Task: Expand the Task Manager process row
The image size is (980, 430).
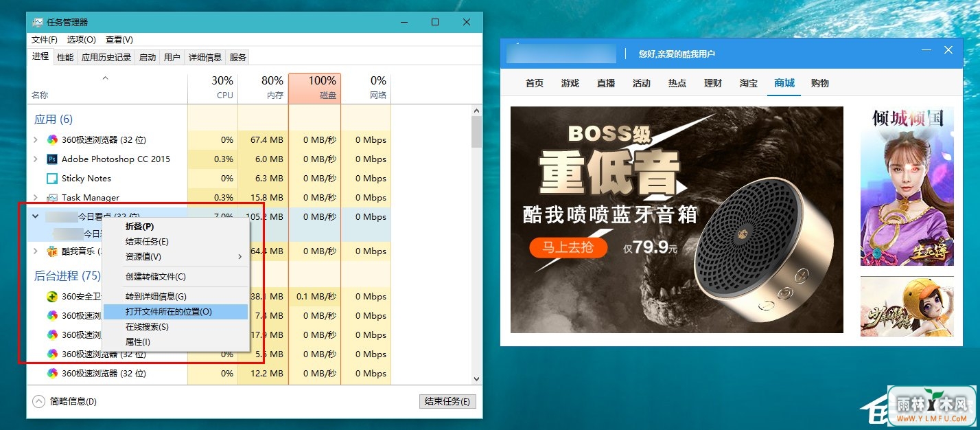Action: pos(36,197)
